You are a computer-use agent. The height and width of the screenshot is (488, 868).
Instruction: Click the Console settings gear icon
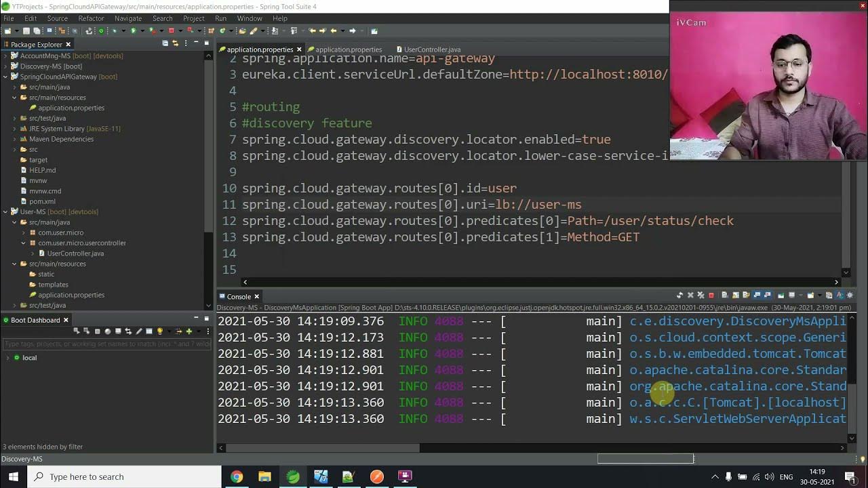[x=850, y=296]
